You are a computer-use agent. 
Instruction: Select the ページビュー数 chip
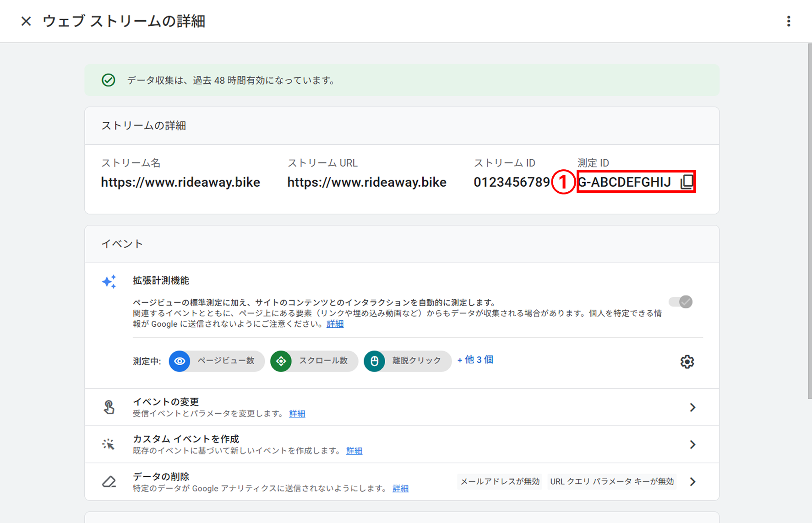tap(217, 361)
